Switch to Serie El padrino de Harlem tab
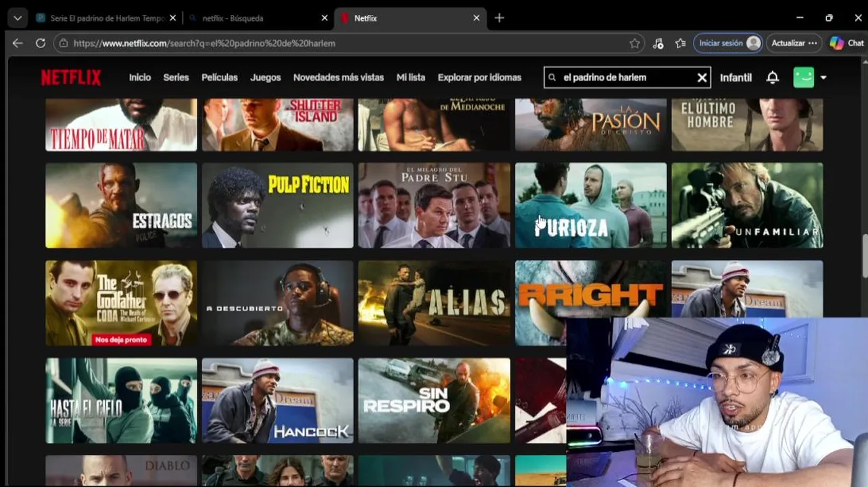 coord(100,18)
